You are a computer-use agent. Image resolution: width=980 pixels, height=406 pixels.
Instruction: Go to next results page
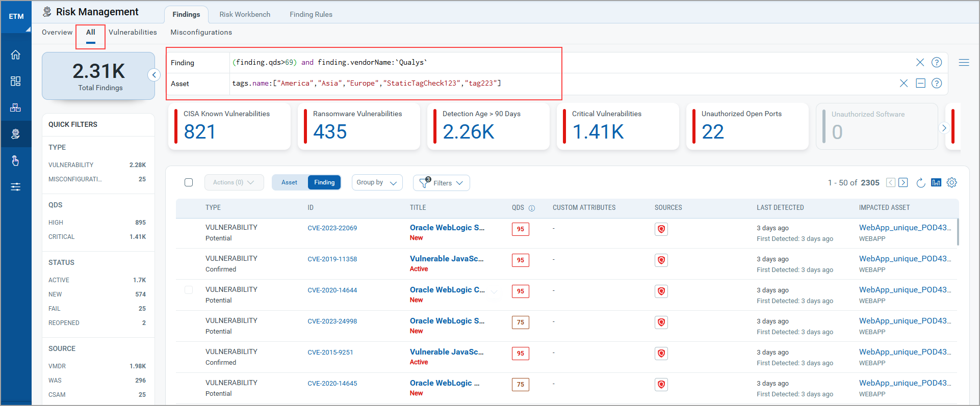click(x=903, y=182)
